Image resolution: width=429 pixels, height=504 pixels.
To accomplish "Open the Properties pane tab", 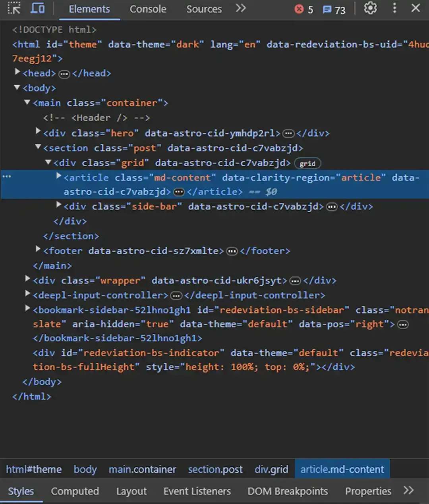I will (368, 491).
